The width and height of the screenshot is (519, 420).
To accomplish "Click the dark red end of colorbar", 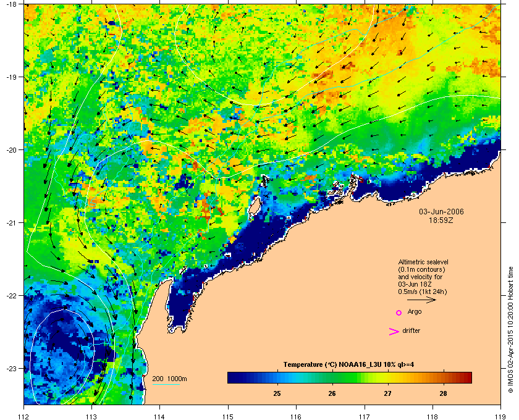I will tap(467, 377).
